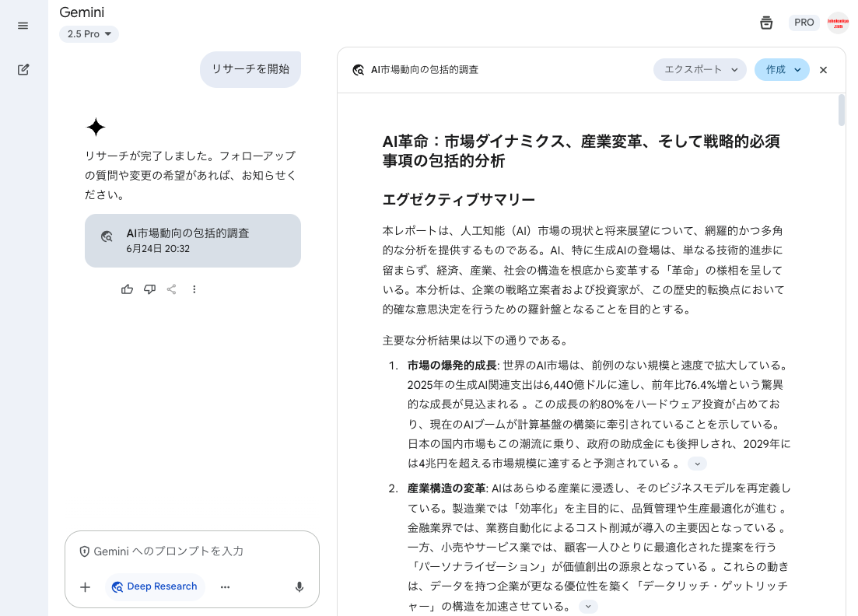Open the hamburger main menu

23,26
